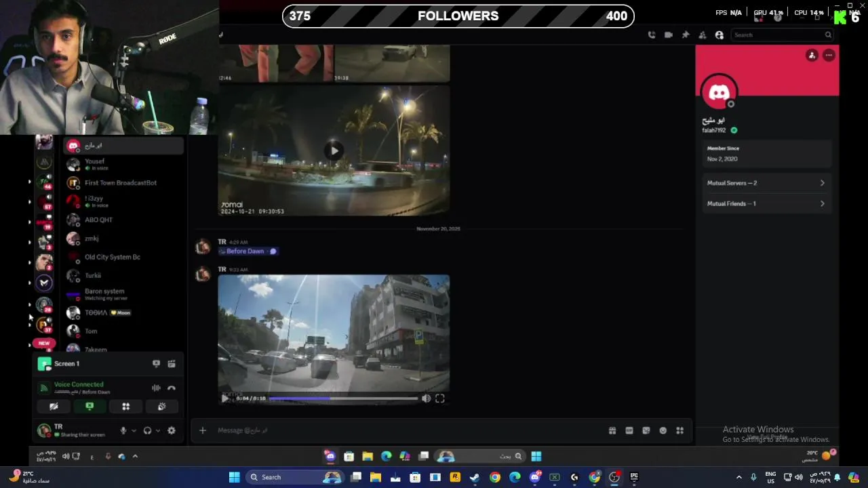Open DM with Yousef
The image size is (868, 488).
click(x=124, y=165)
